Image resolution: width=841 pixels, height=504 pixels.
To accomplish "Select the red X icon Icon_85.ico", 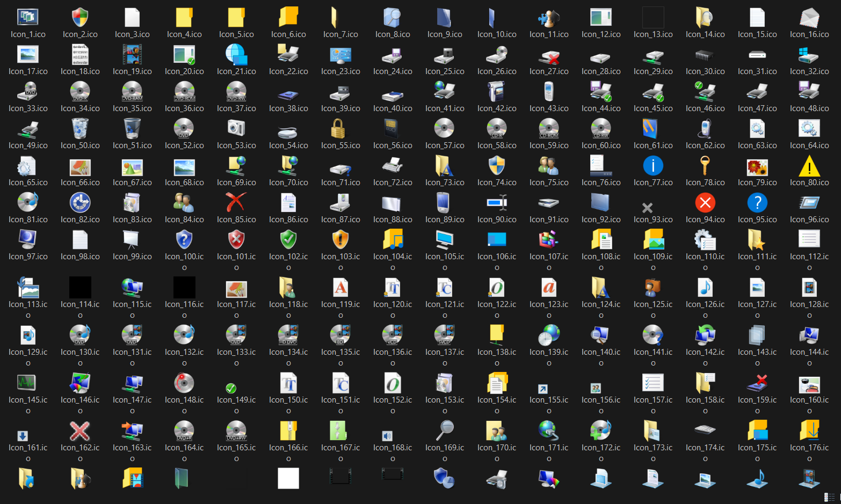I will (236, 203).
